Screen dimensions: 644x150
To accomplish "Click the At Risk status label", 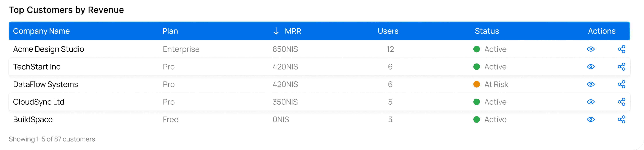I will tap(496, 84).
